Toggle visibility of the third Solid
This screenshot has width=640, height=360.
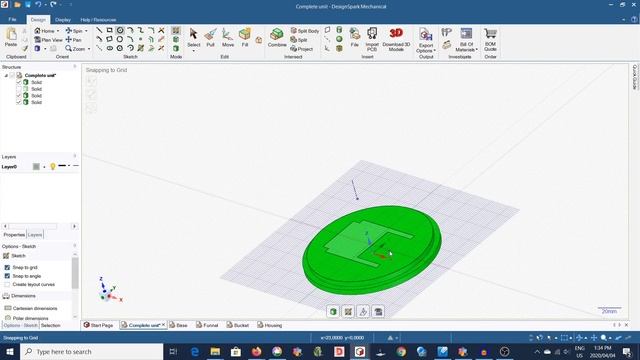click(18, 96)
